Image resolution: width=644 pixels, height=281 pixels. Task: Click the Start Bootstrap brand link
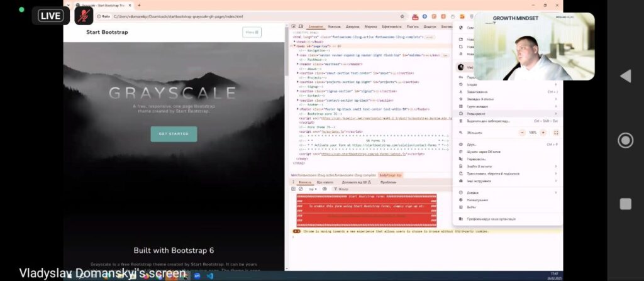coord(107,32)
